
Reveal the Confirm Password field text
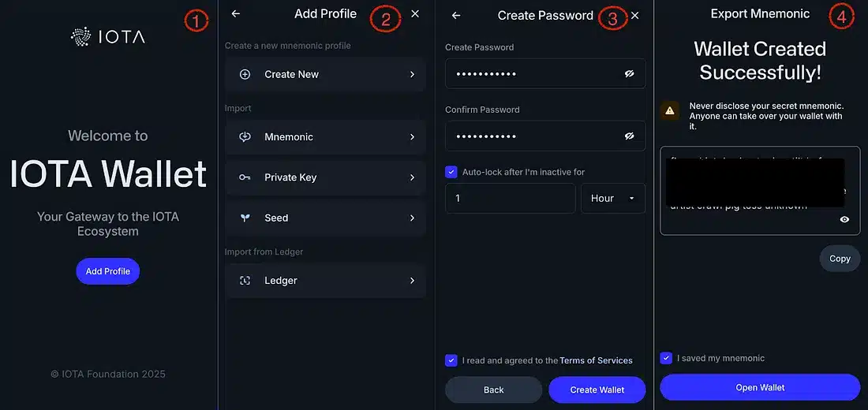629,136
